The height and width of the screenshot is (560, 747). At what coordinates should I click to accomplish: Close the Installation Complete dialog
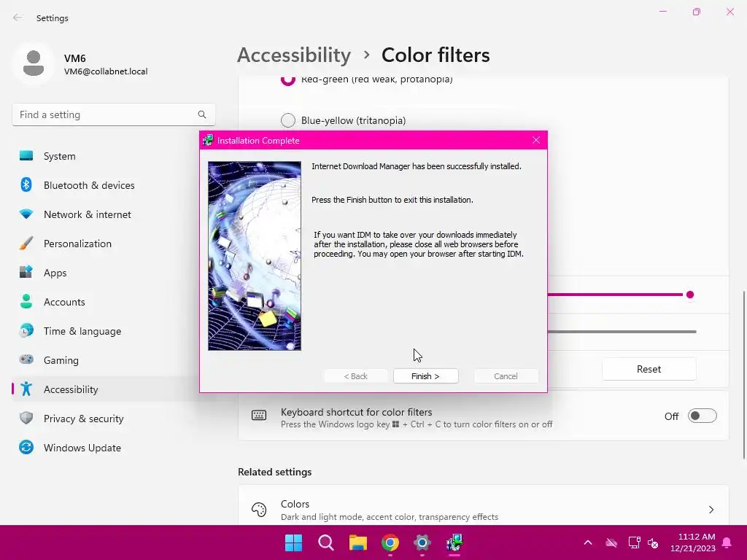[536, 140]
